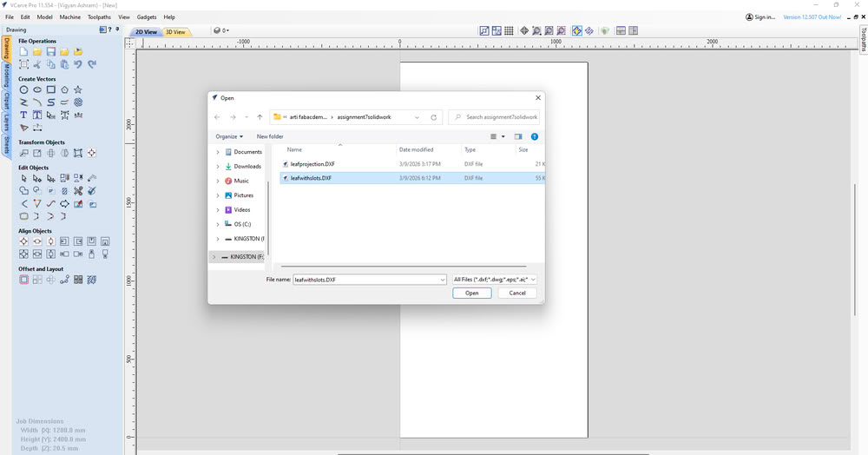Click the Undo arrow icon
The width and height of the screenshot is (868, 455).
click(78, 65)
